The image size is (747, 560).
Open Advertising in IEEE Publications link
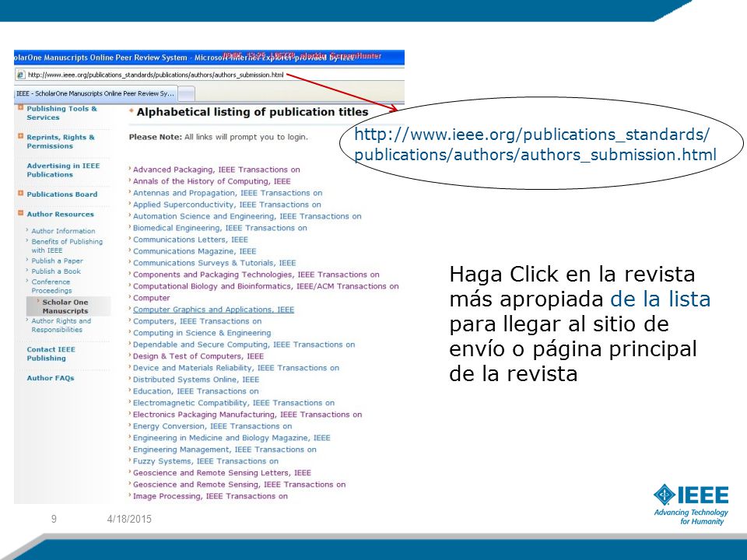[63, 170]
